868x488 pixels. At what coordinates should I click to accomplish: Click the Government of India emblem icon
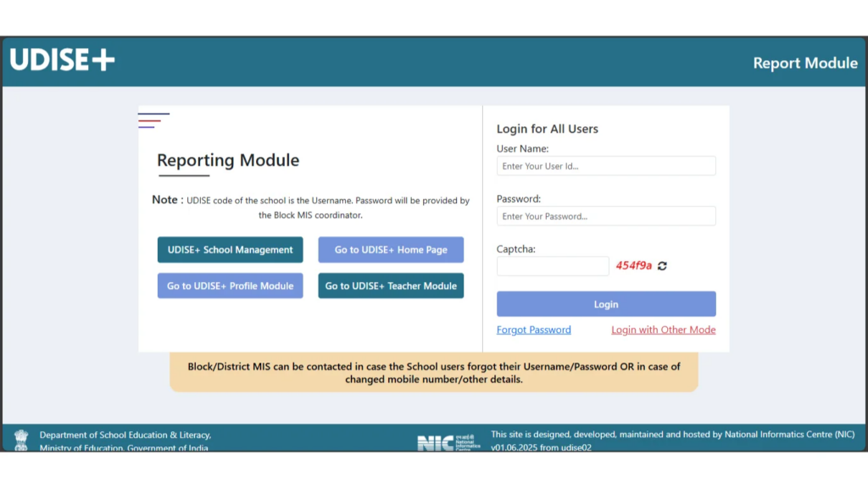point(20,438)
